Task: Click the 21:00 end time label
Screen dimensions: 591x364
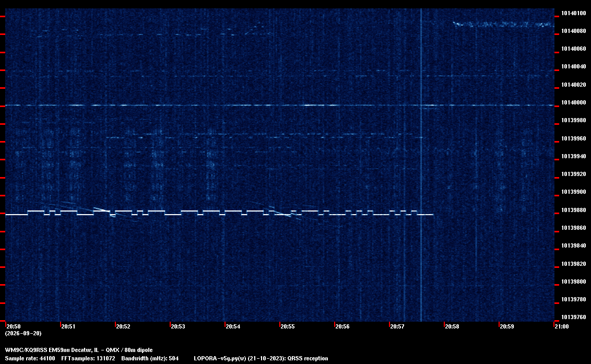Action: (562, 326)
